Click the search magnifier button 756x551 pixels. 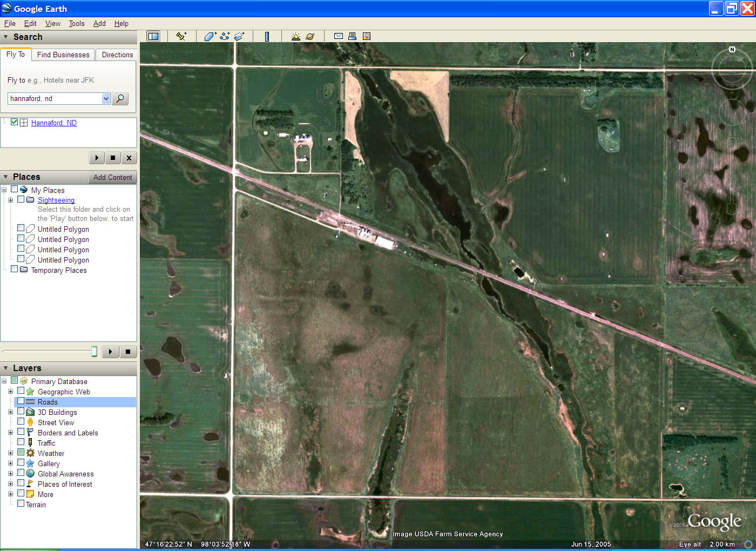click(x=120, y=98)
